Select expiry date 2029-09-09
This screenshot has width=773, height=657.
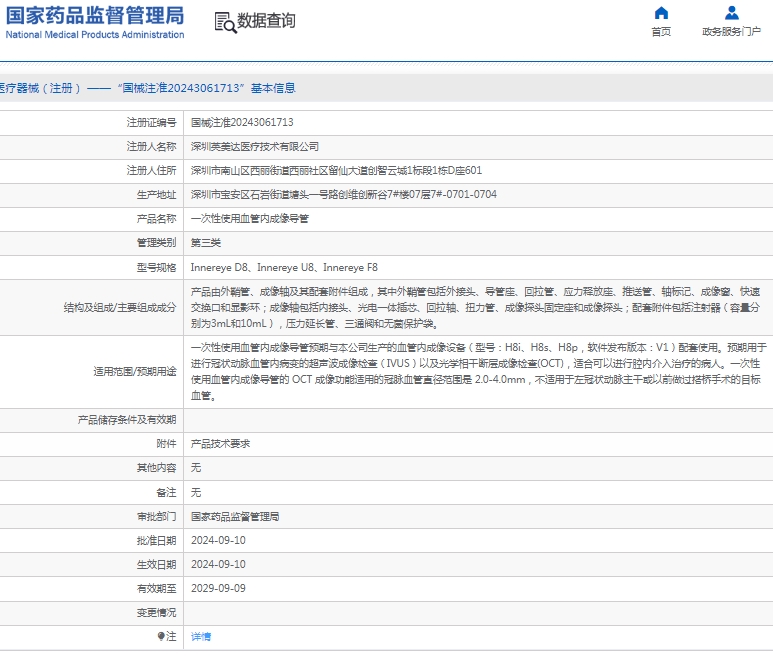[218, 588]
